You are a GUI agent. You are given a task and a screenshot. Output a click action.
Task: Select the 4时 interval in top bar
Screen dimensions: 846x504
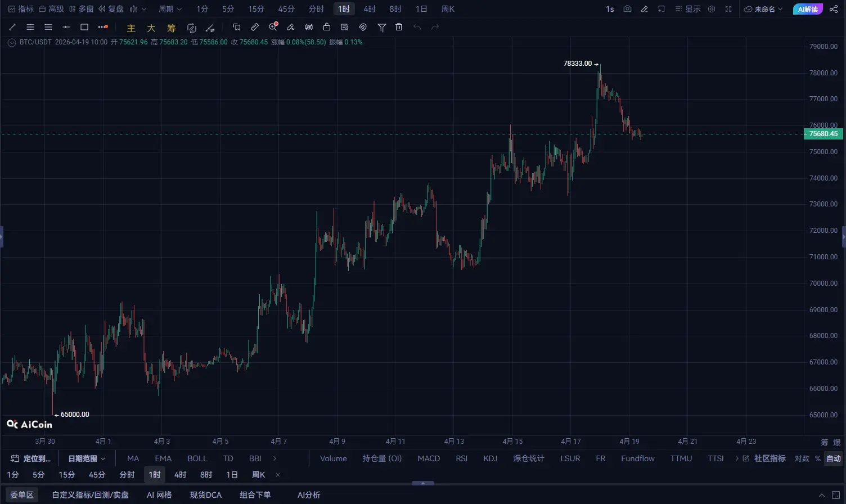(370, 9)
